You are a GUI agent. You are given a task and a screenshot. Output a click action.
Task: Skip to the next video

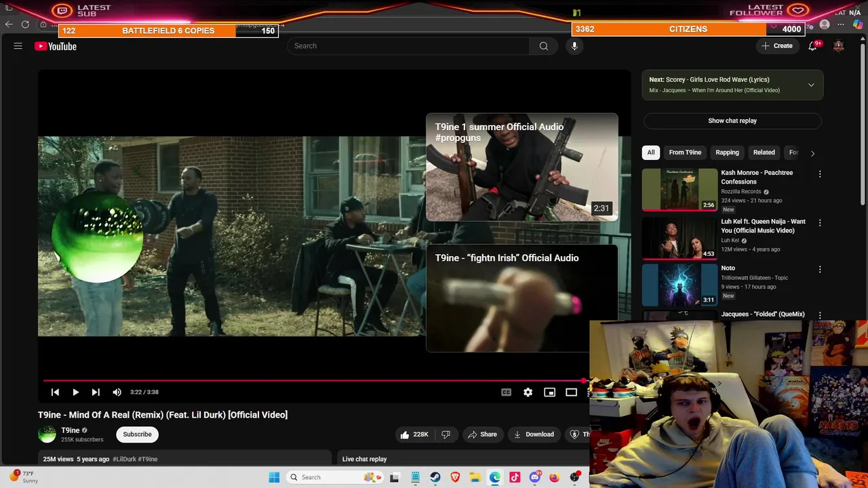pos(96,392)
